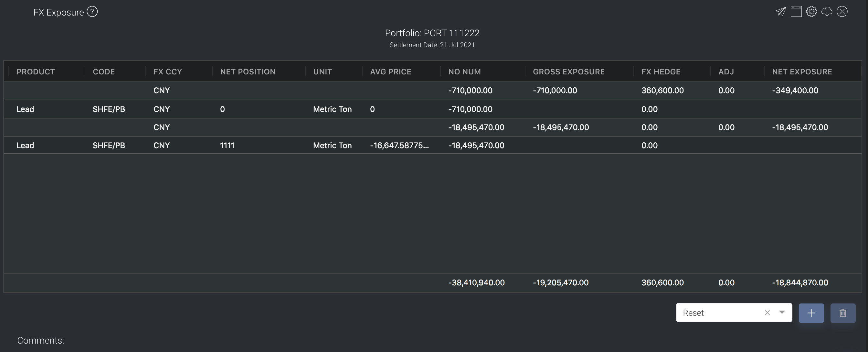Click the truncated -16,647.58775... avg price

click(x=399, y=146)
